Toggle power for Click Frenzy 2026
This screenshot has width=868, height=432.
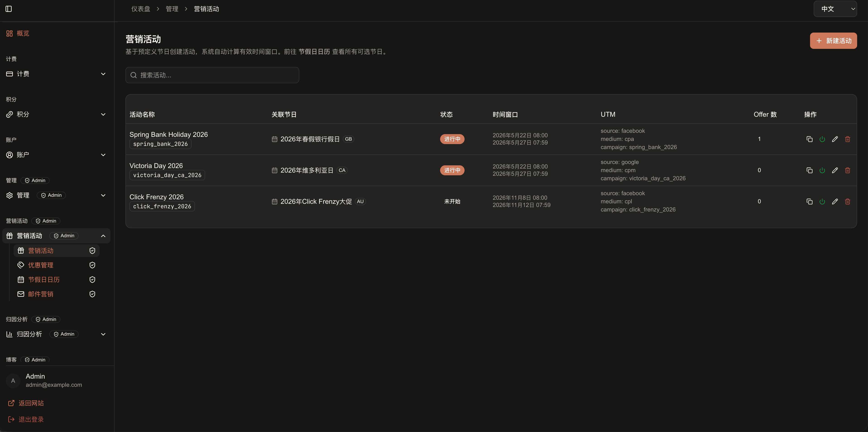[822, 201]
